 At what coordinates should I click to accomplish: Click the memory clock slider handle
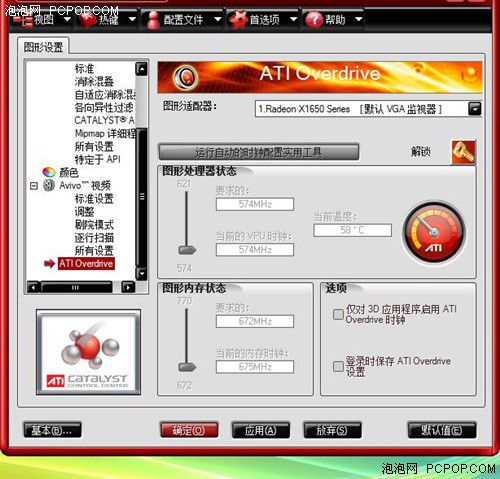coord(187,367)
